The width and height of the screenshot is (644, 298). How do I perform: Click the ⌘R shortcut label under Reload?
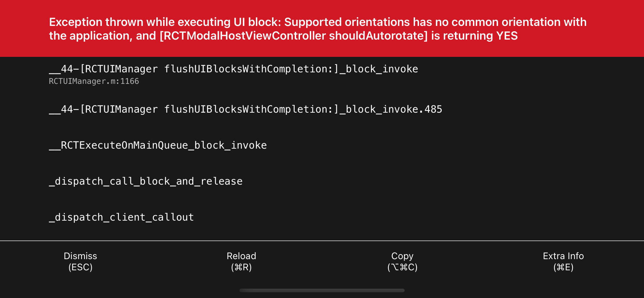(241, 267)
